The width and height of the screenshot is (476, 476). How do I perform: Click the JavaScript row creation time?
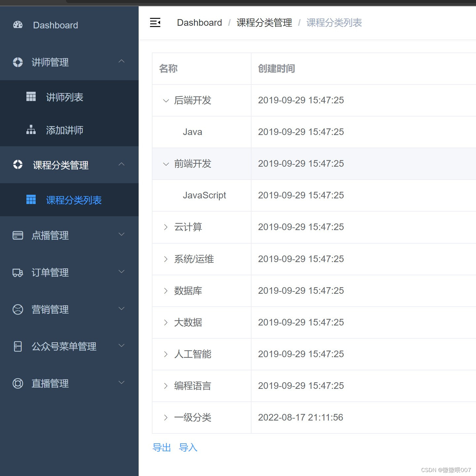pyautogui.click(x=301, y=195)
